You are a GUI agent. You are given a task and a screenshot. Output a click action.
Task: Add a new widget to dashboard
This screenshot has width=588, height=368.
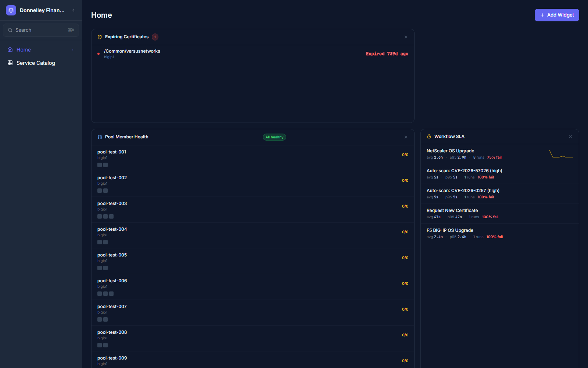(x=557, y=15)
